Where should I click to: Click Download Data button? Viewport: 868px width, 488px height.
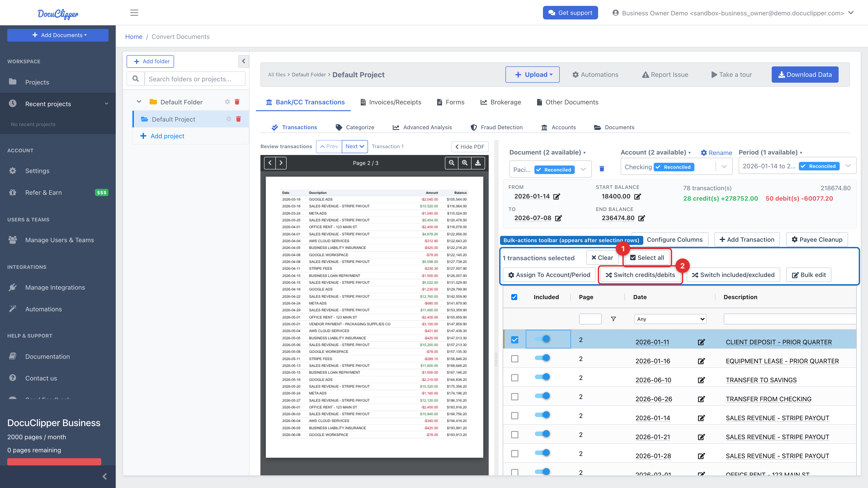click(805, 74)
